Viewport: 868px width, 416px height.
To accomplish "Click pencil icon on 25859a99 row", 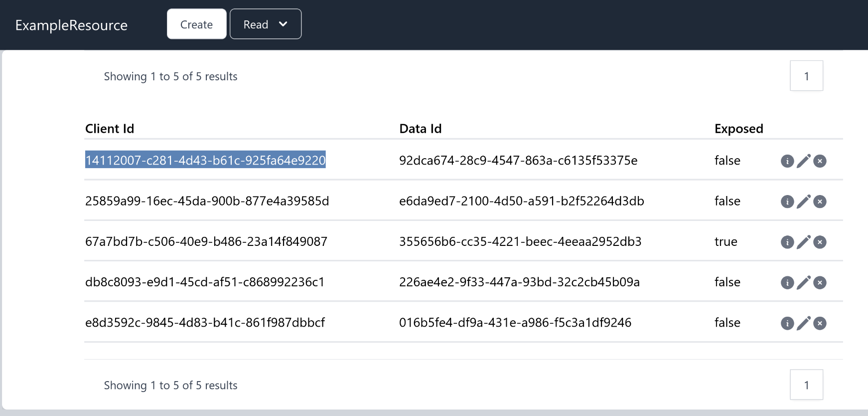I will tap(803, 202).
